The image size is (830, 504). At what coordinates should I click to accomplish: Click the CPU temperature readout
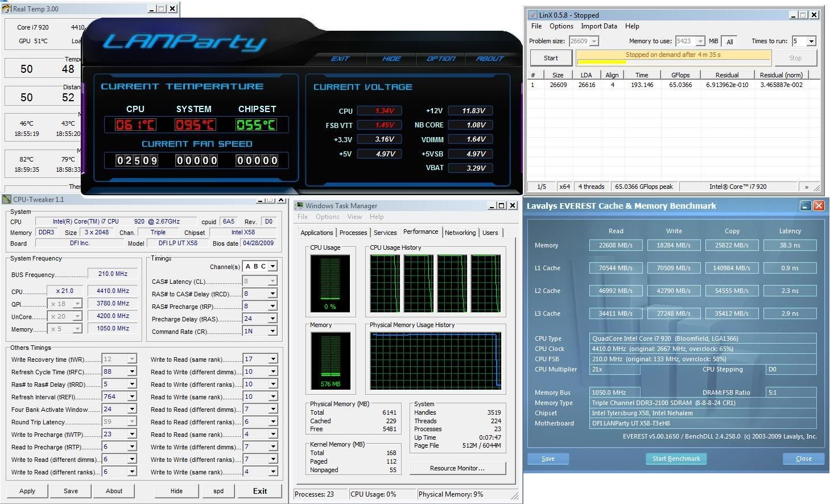[x=135, y=125]
